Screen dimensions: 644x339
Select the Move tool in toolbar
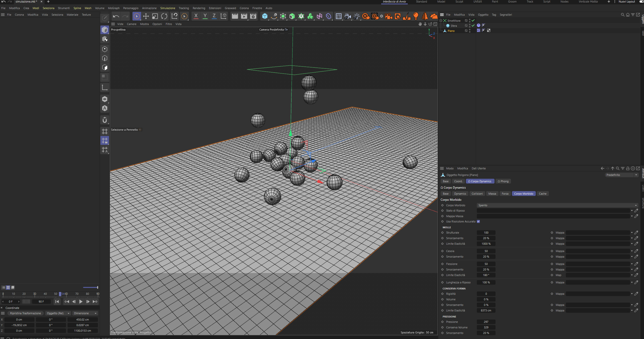coord(146,16)
